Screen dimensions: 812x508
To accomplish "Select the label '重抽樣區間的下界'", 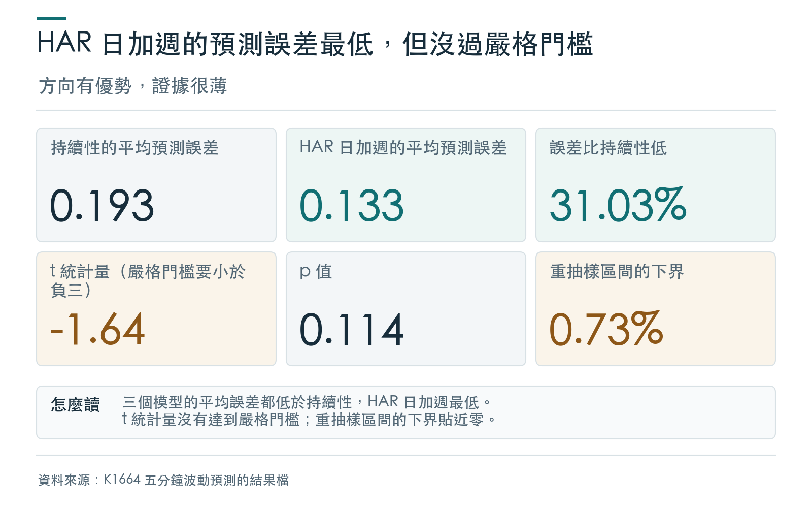I will pos(617,272).
